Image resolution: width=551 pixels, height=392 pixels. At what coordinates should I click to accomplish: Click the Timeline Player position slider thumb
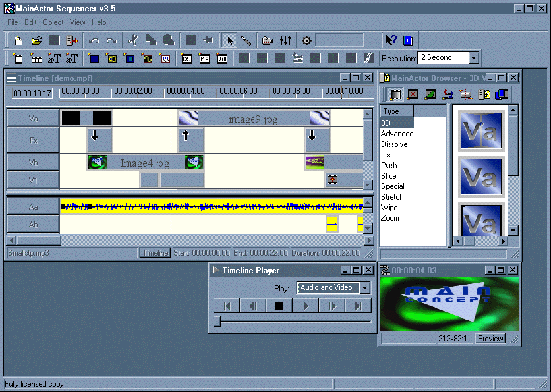(x=217, y=321)
